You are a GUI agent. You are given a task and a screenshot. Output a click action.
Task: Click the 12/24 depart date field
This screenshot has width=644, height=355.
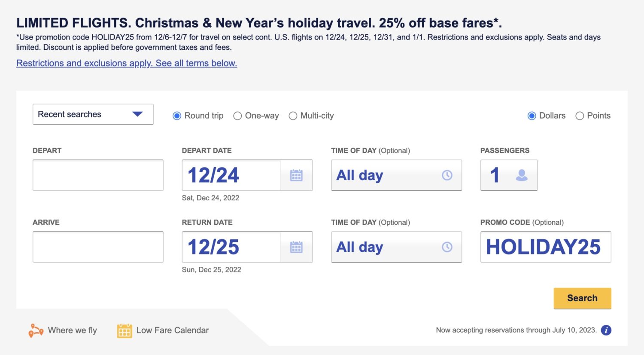(232, 175)
